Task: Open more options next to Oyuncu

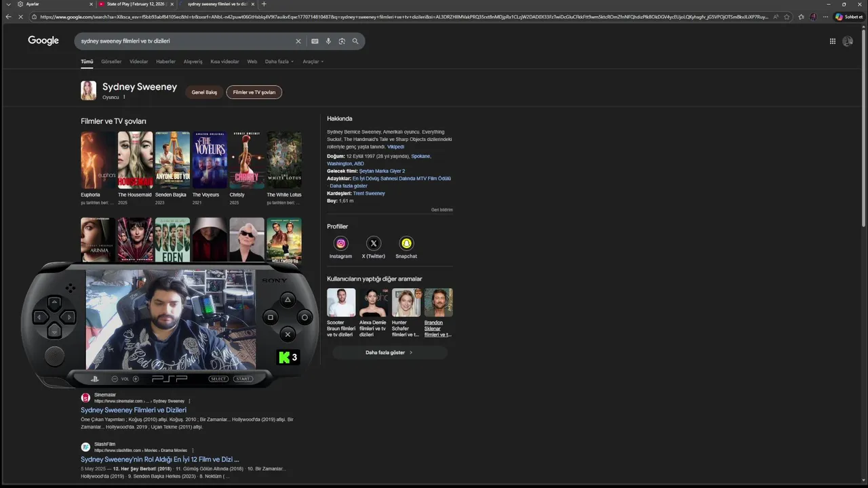Action: click(124, 97)
